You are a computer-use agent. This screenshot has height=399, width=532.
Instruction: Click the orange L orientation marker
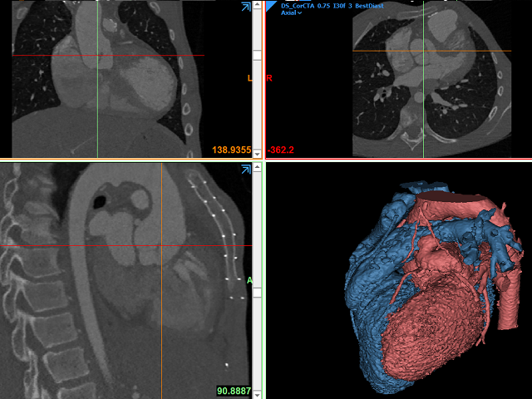click(x=249, y=78)
